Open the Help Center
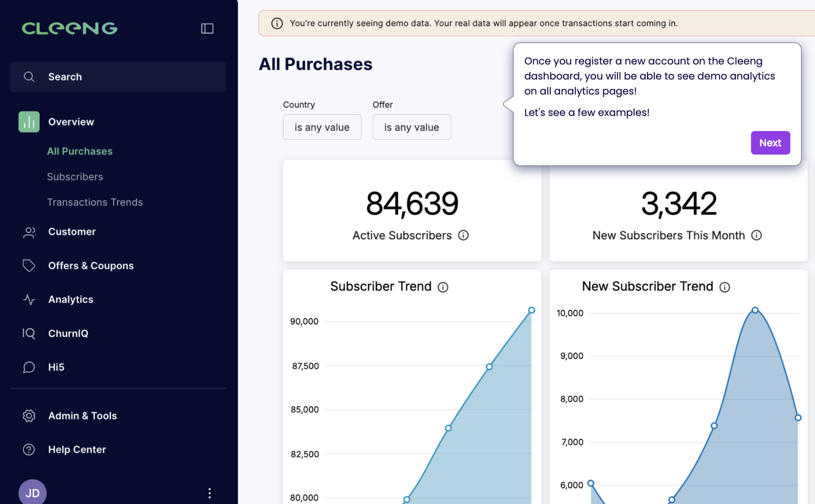815x504 pixels. [77, 449]
